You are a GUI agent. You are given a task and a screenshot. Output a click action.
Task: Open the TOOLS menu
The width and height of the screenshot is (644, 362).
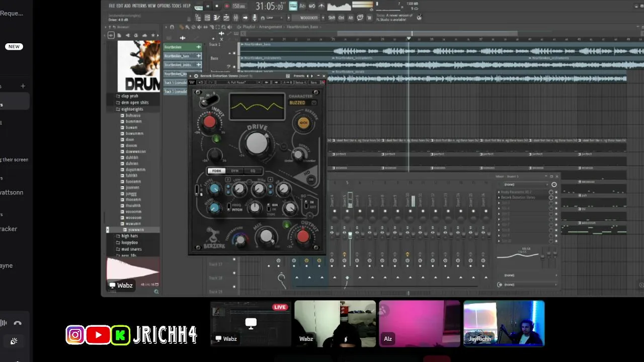pos(177,6)
